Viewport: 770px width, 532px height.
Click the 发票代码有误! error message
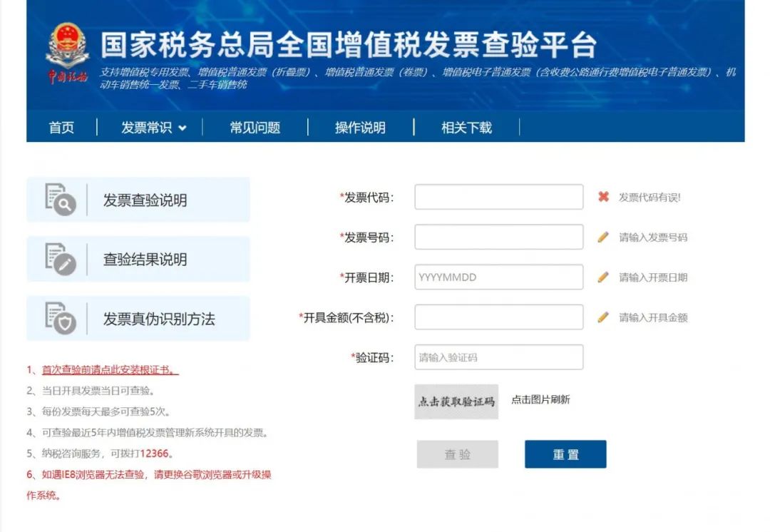pyautogui.click(x=650, y=198)
